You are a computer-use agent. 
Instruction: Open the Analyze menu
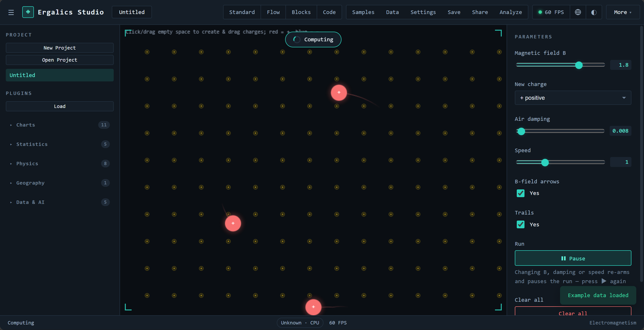[x=510, y=12]
